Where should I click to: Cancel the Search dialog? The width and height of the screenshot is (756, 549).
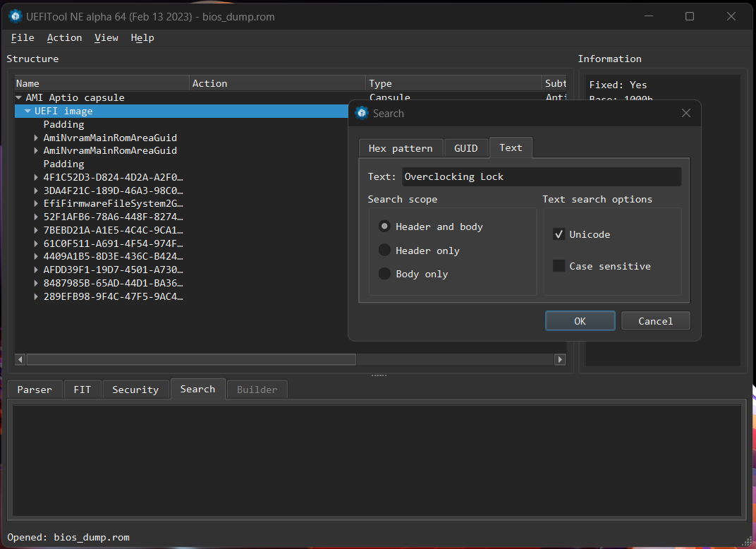(x=655, y=321)
